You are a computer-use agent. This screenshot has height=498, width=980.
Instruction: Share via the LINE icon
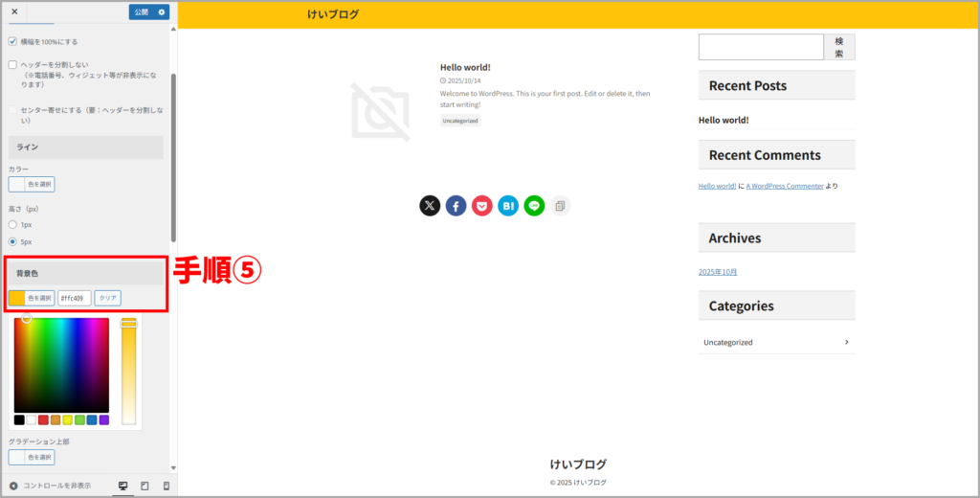(534, 206)
